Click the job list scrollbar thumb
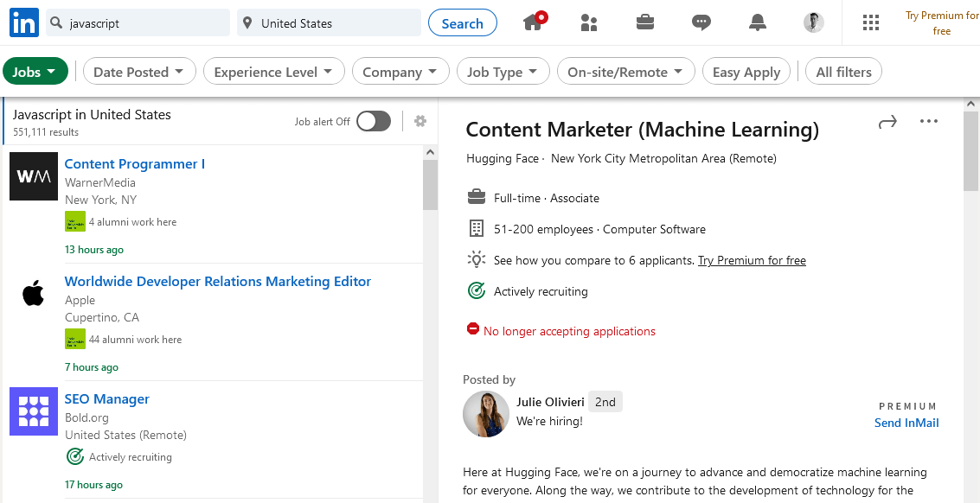The width and height of the screenshot is (980, 503). [430, 184]
